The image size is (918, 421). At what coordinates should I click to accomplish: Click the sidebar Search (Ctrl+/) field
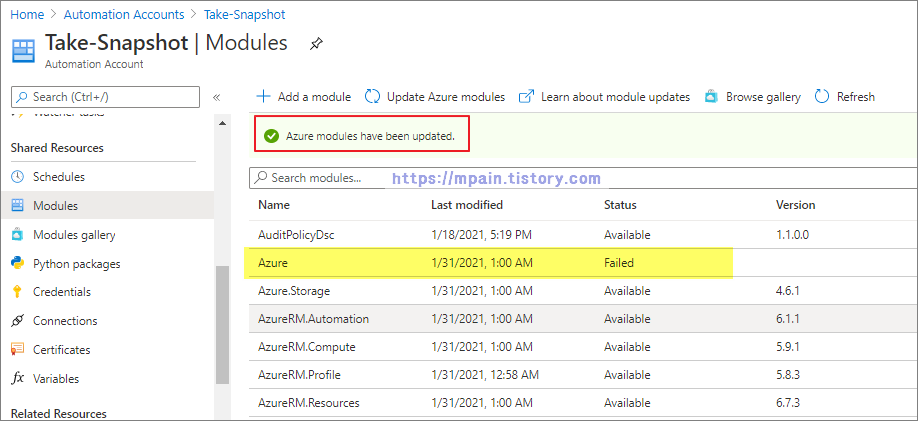tap(105, 97)
